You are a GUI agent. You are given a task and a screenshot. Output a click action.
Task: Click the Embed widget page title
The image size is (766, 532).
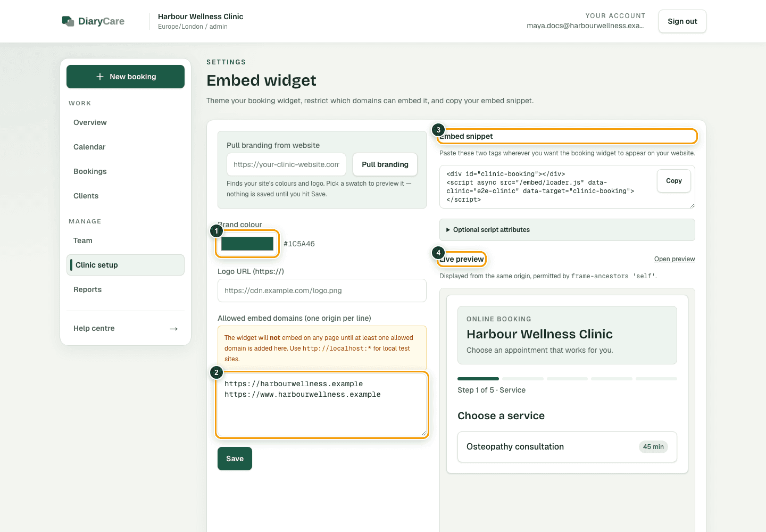[261, 80]
